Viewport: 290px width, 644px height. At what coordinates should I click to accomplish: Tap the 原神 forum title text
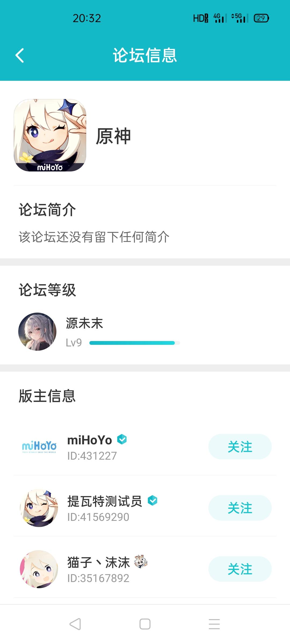[113, 136]
